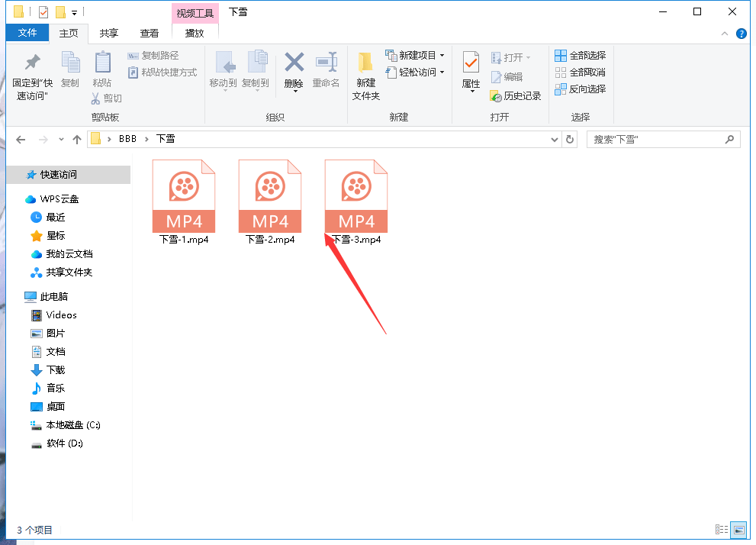Select the file 下雪-3.mp4

[x=356, y=202]
